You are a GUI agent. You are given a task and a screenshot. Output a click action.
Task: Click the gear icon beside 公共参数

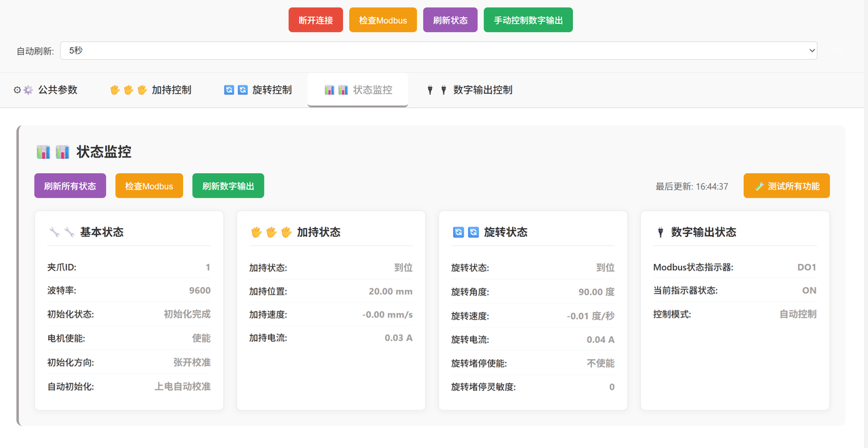click(28, 90)
